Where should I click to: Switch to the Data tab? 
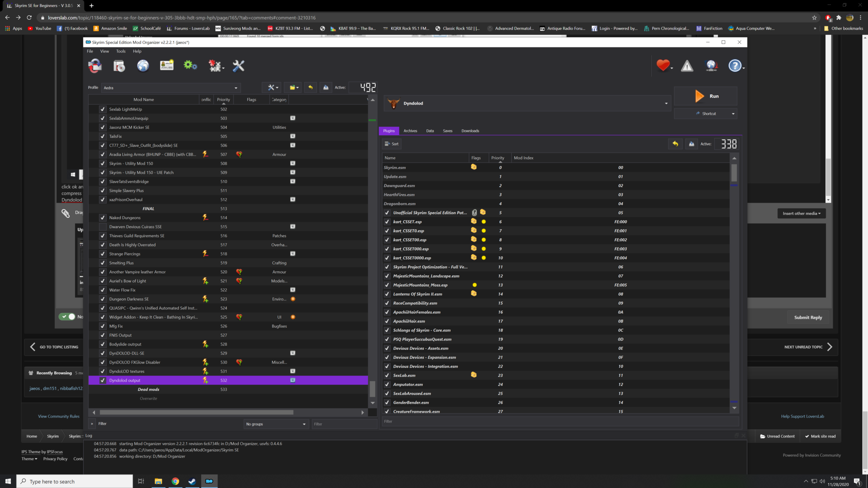click(x=430, y=131)
